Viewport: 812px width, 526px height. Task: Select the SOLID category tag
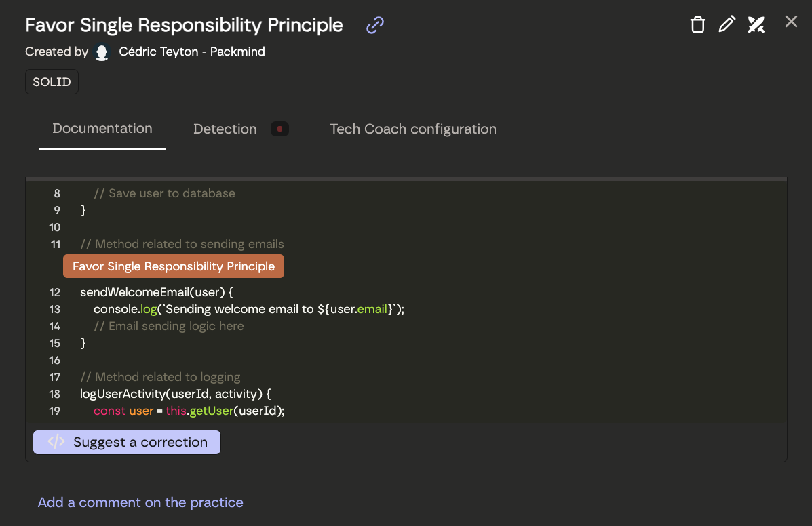click(x=52, y=82)
